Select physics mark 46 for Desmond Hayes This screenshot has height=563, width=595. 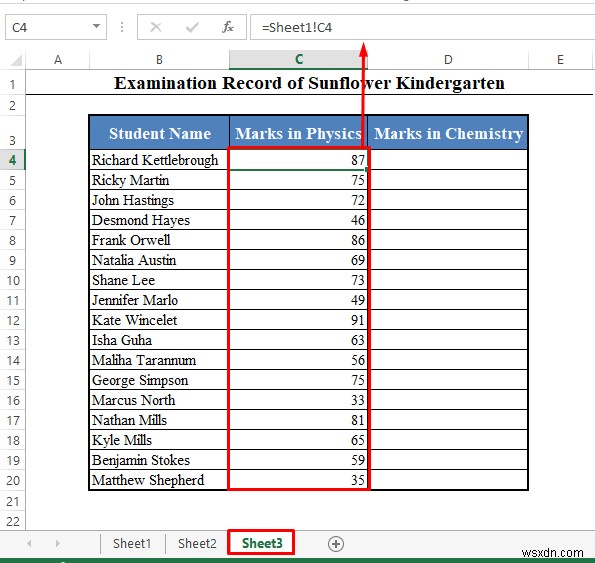(x=298, y=220)
